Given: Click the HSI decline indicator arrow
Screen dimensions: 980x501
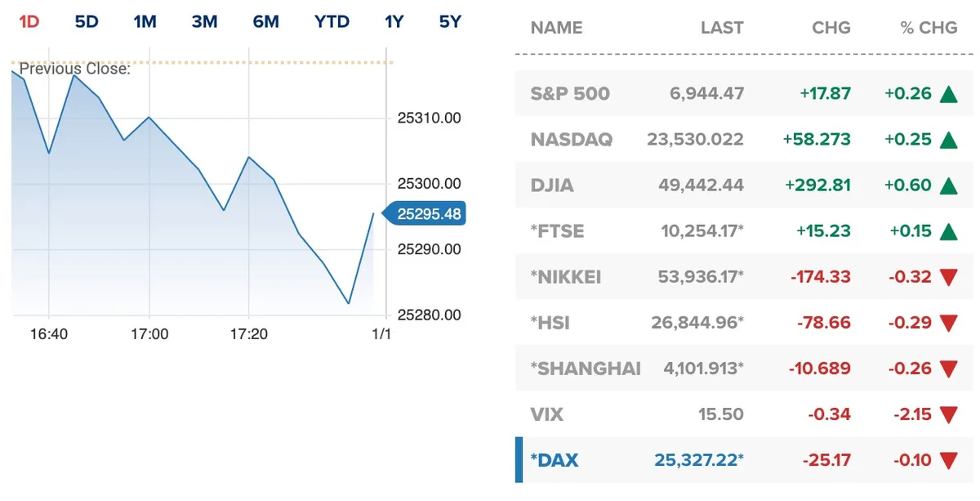Looking at the screenshot, I should pos(948,322).
